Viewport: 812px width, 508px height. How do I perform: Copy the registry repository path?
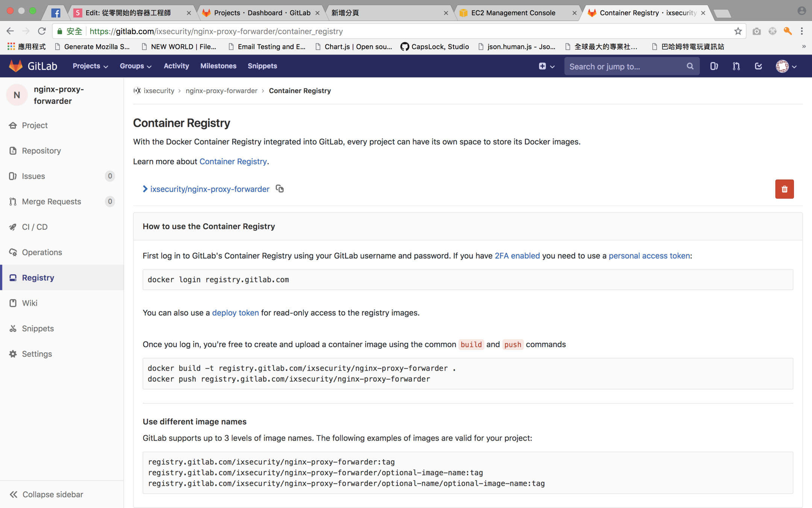(x=280, y=189)
